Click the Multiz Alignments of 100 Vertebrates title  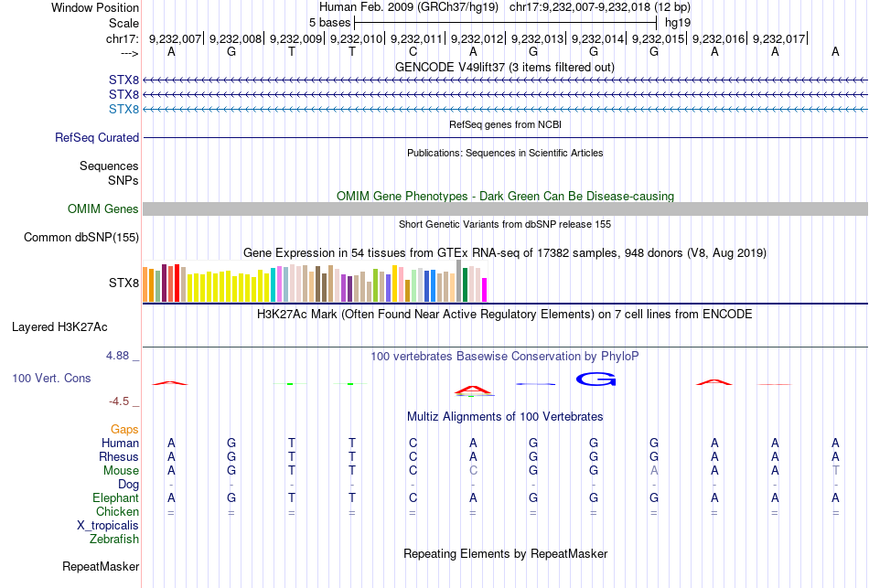[505, 417]
